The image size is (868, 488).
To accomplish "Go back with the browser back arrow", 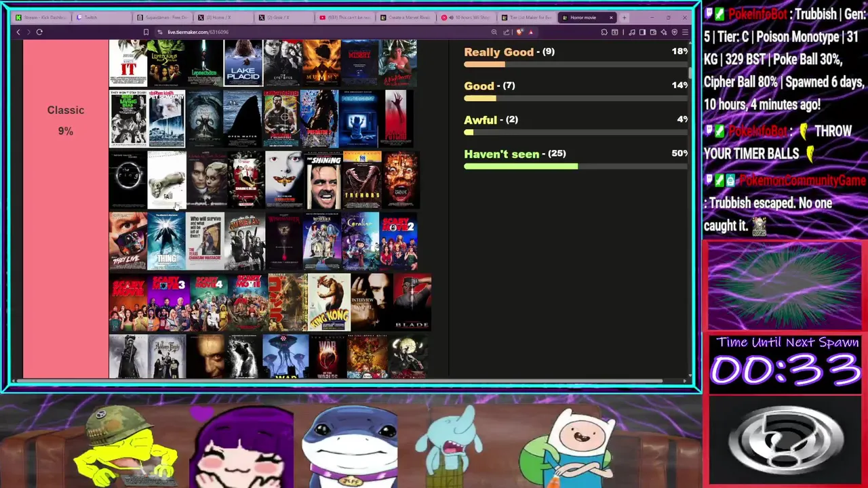I will tap(18, 32).
